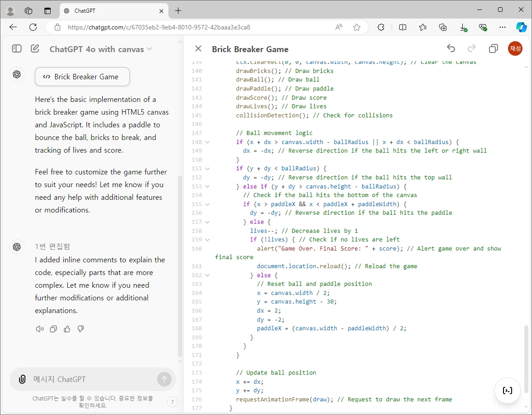Open browser workspaces icon
The image size is (532, 415).
click(29, 11)
